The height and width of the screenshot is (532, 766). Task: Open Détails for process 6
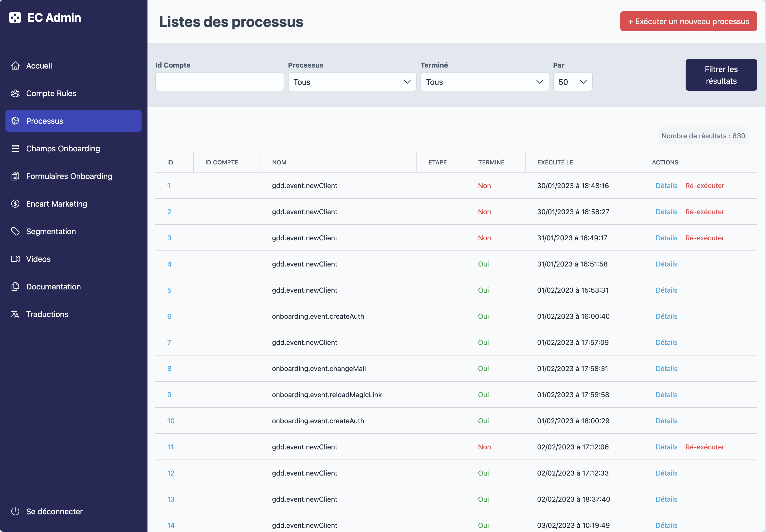tap(666, 316)
